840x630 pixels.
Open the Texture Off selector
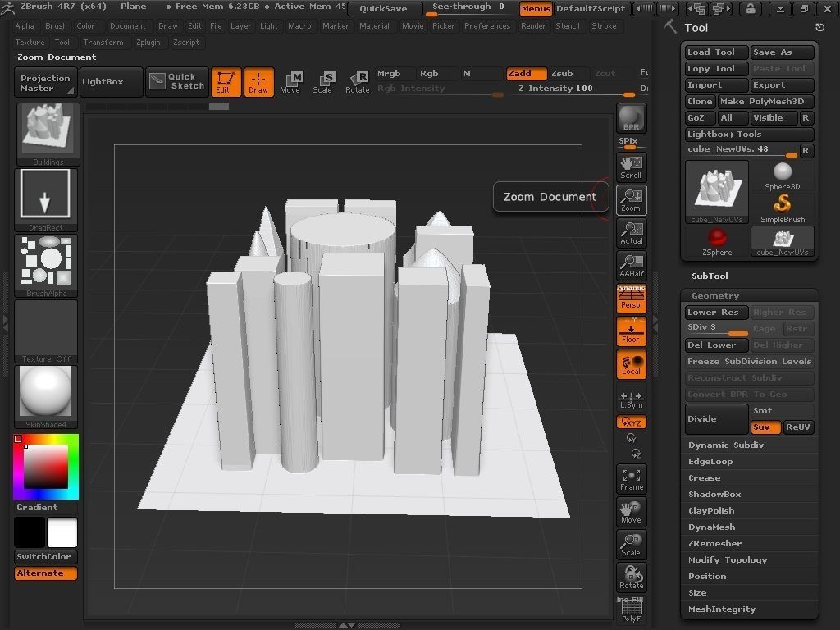click(x=46, y=331)
